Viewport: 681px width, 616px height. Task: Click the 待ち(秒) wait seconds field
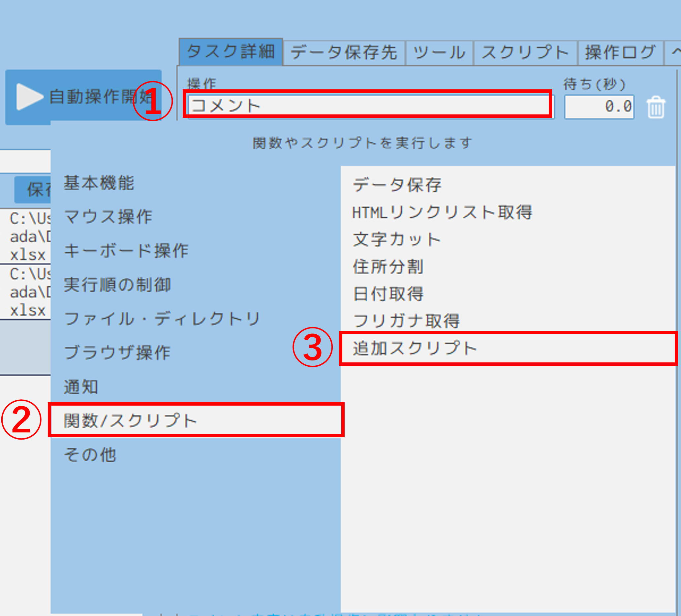click(x=599, y=107)
